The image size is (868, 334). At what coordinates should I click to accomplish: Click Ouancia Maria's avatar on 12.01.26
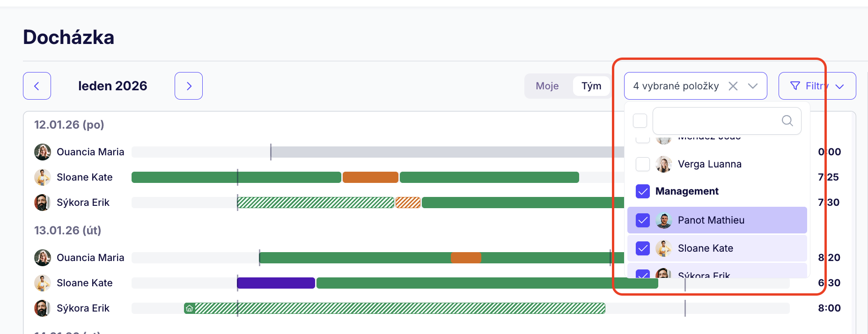click(43, 152)
